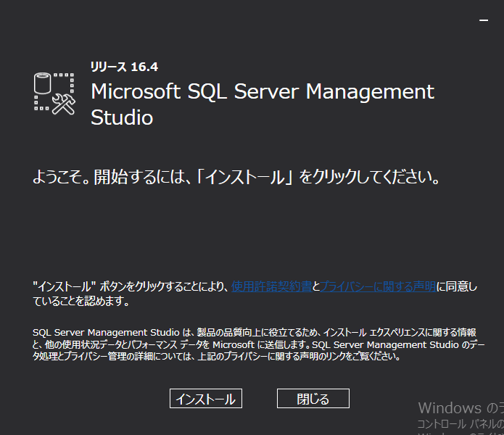This screenshot has height=435, width=504.
Task: Click the database cylinder in the logo
Action: (x=45, y=83)
